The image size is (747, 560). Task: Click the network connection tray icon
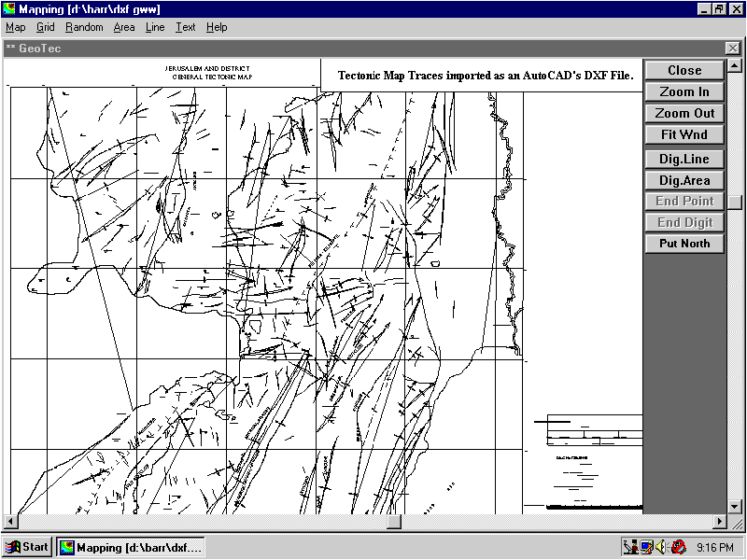tap(631, 547)
